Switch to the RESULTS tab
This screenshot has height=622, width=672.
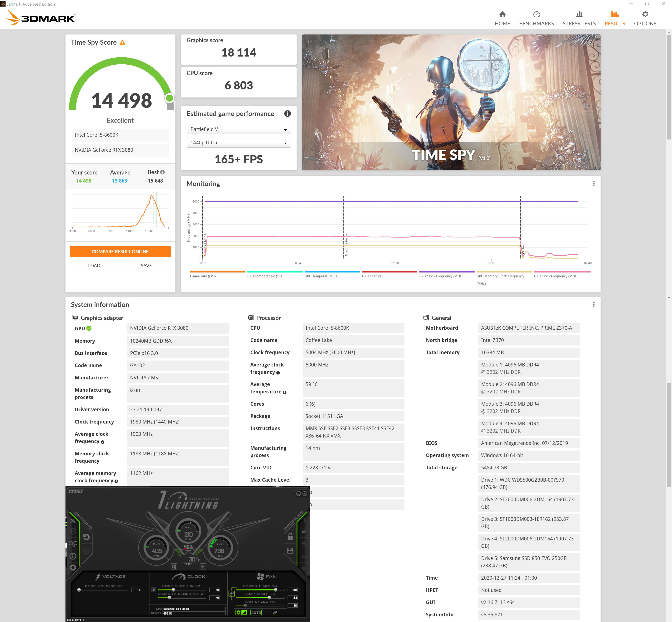tap(615, 19)
